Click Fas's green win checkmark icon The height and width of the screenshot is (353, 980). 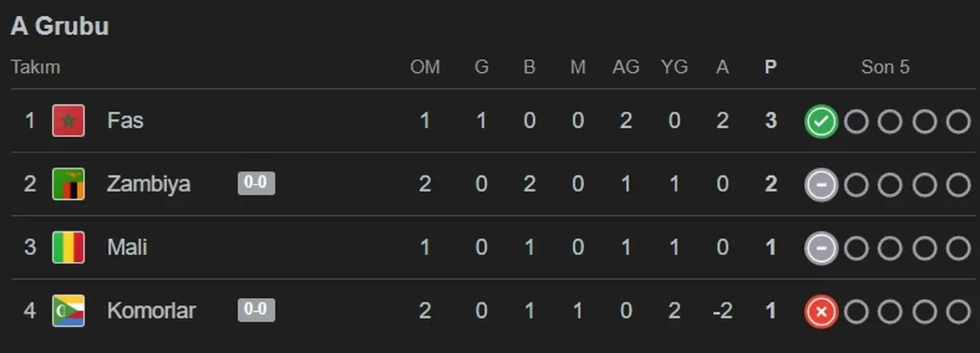coord(822,121)
